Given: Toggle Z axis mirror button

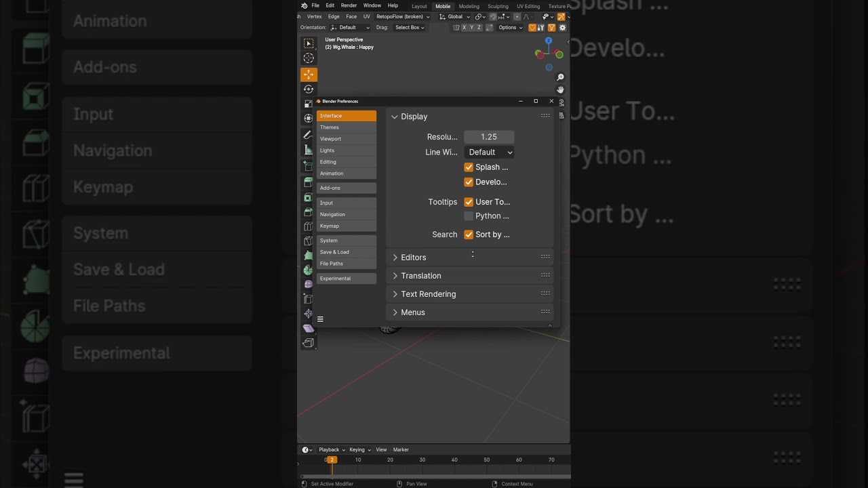Looking at the screenshot, I should [479, 27].
